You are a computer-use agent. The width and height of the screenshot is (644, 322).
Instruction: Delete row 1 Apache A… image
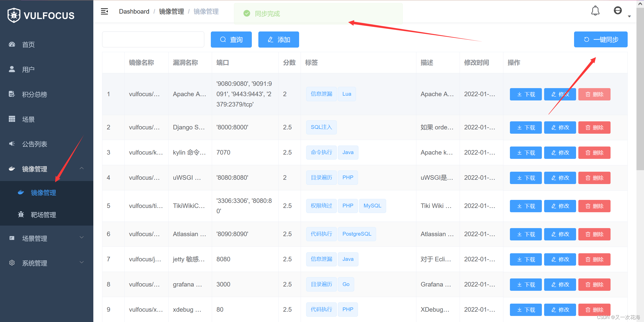594,94
